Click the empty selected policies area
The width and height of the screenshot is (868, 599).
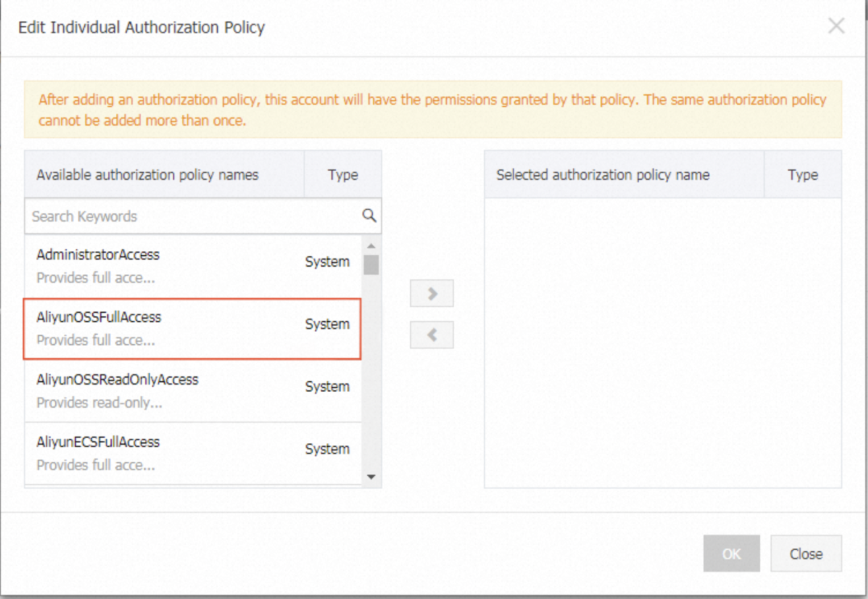point(662,343)
